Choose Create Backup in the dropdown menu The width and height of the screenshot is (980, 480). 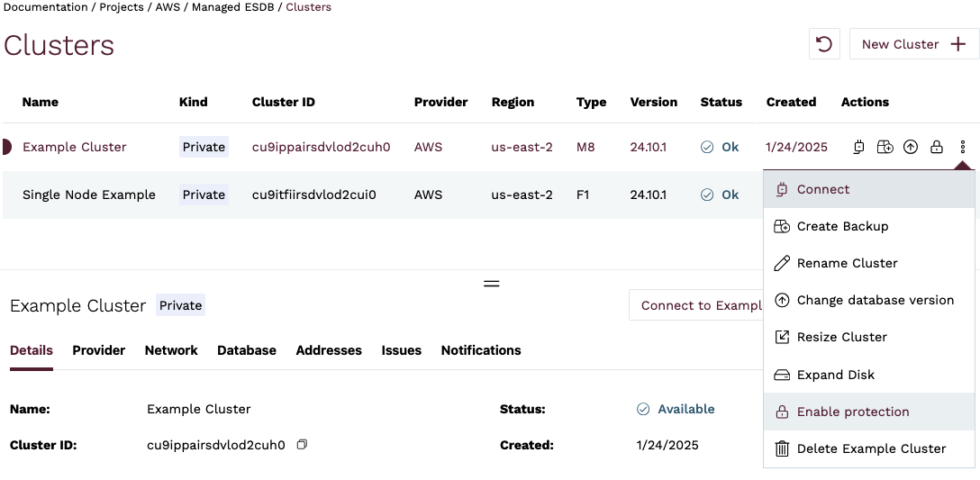842,226
